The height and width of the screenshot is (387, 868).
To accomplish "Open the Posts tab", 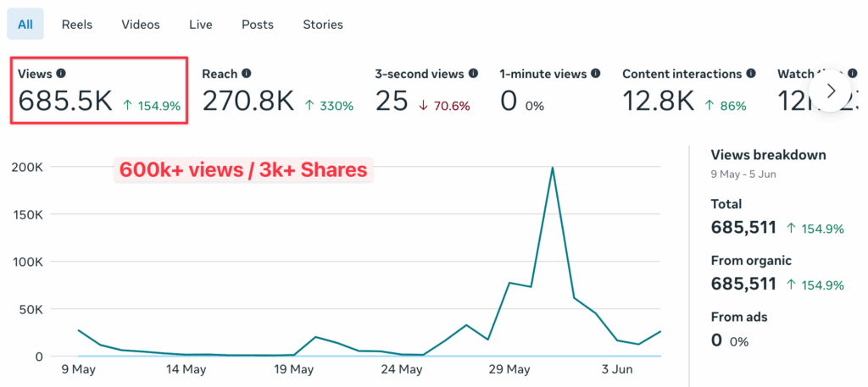I will pos(258,25).
